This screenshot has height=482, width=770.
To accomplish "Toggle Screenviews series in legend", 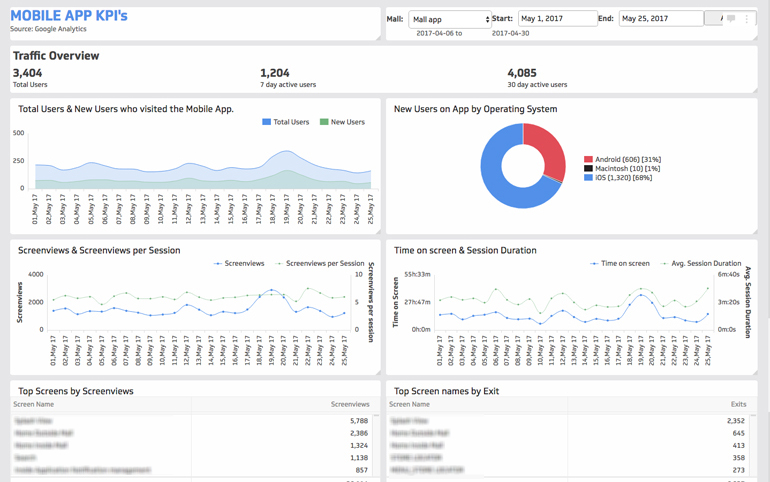I will 239,264.
